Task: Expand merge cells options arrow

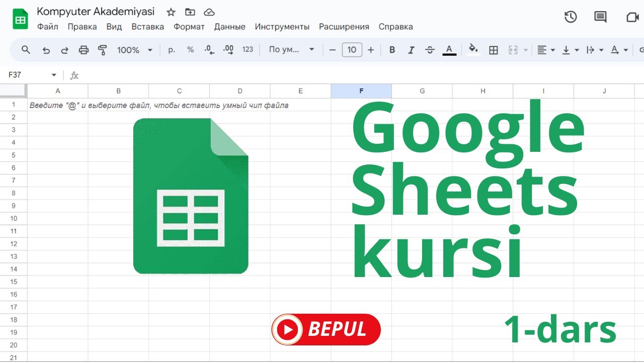Action: pos(526,50)
